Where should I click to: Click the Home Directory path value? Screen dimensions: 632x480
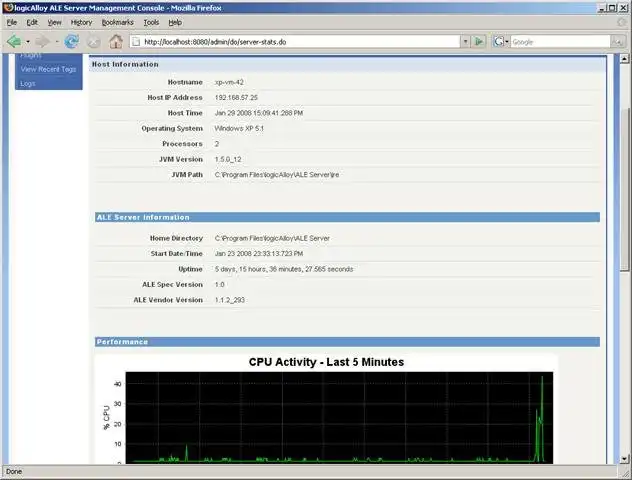[x=272, y=239]
